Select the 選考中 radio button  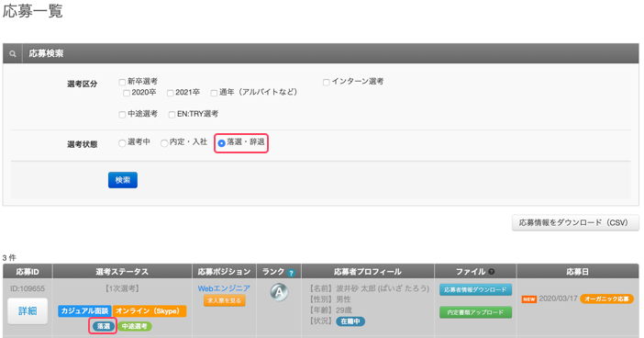(x=122, y=143)
